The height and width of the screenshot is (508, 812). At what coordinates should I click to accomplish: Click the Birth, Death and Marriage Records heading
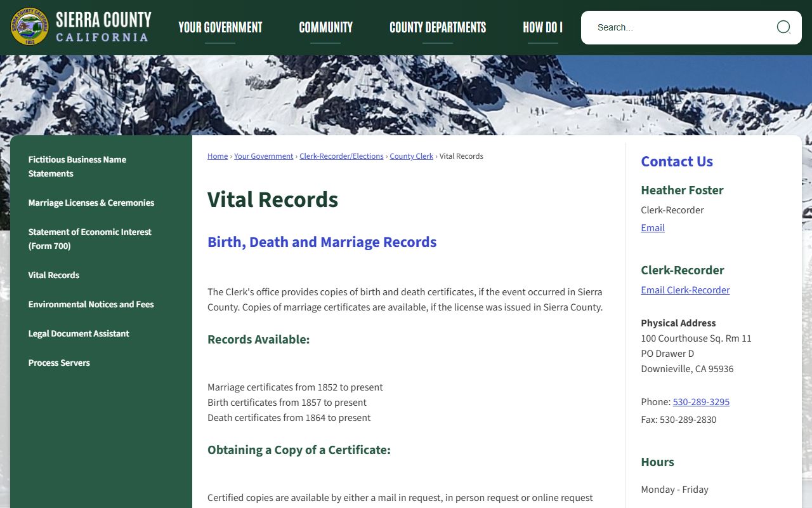point(322,242)
